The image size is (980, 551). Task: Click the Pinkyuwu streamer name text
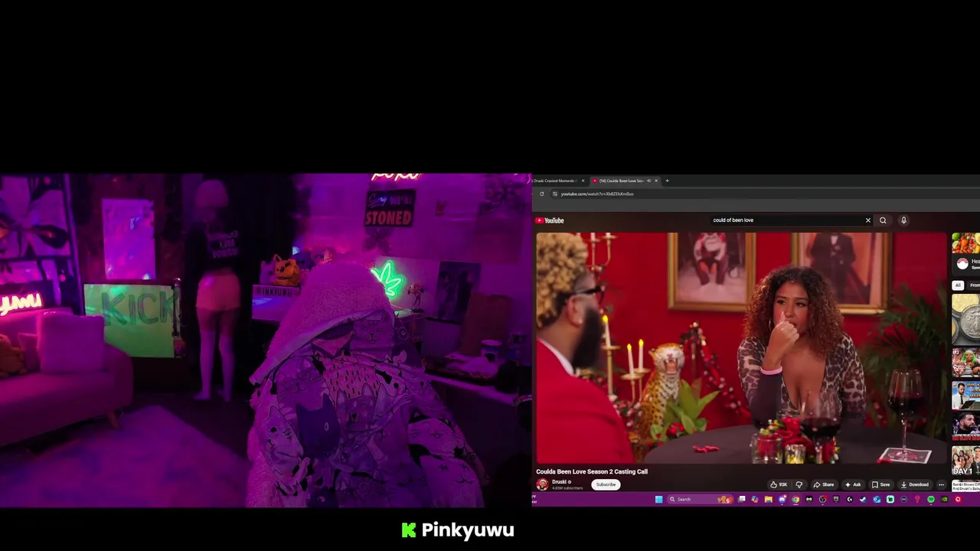pyautogui.click(x=468, y=530)
